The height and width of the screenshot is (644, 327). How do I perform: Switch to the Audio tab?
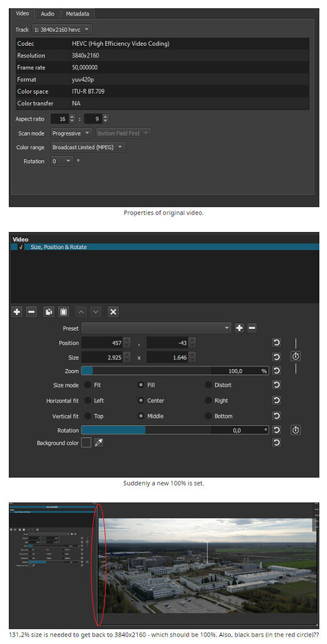point(48,14)
